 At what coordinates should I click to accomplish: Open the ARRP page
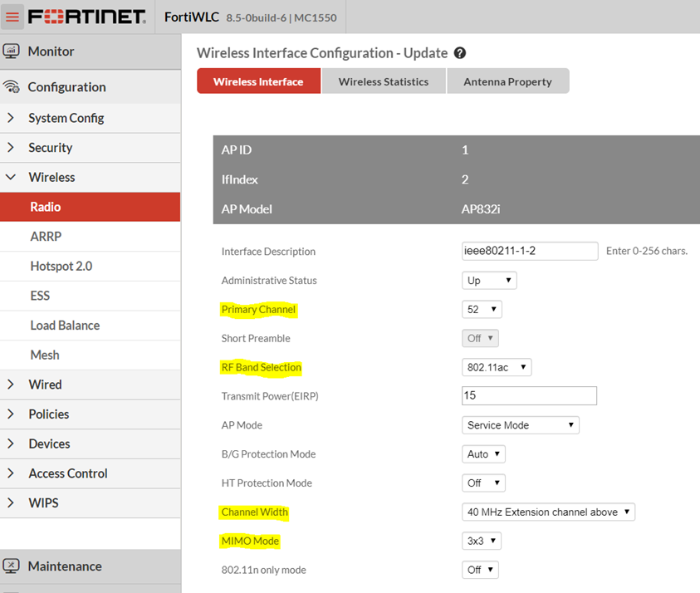(46, 237)
